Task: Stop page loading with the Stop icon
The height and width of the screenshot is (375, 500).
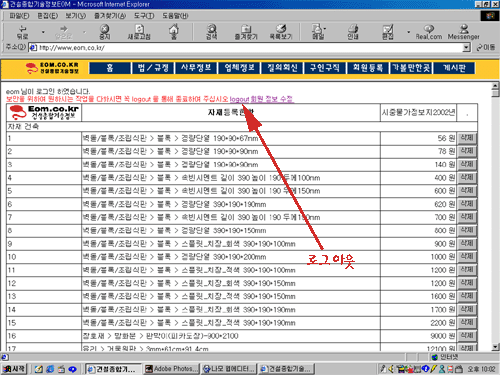Action: coord(105,32)
